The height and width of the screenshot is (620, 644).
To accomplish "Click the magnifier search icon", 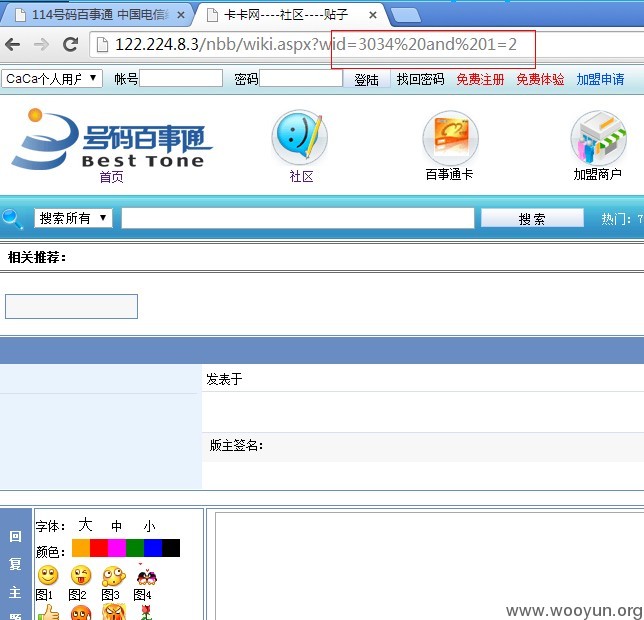I will (12, 219).
